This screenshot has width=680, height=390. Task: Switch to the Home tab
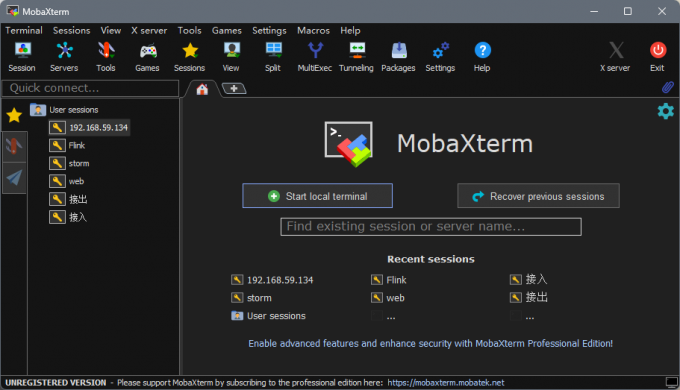tap(202, 89)
